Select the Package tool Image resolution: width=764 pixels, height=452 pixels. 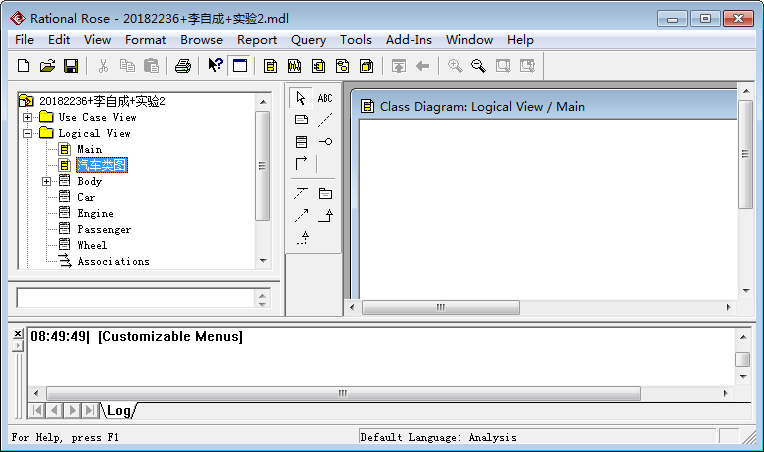(x=325, y=194)
